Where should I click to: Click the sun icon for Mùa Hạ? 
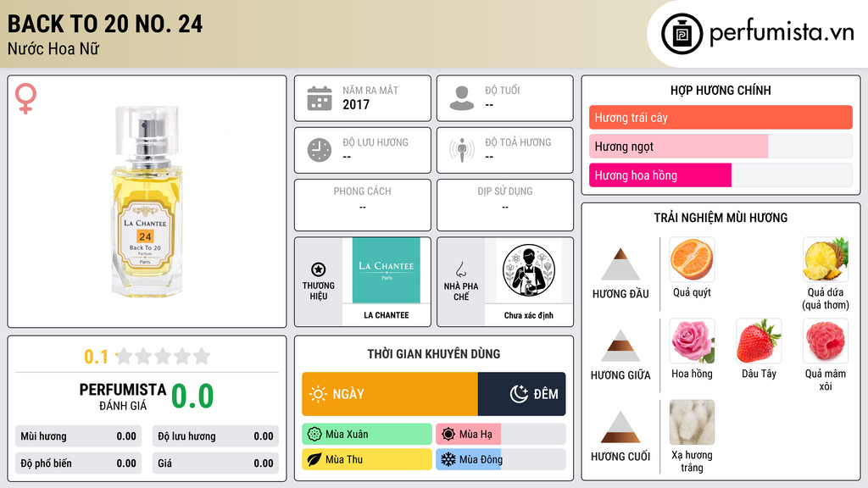pos(448,435)
